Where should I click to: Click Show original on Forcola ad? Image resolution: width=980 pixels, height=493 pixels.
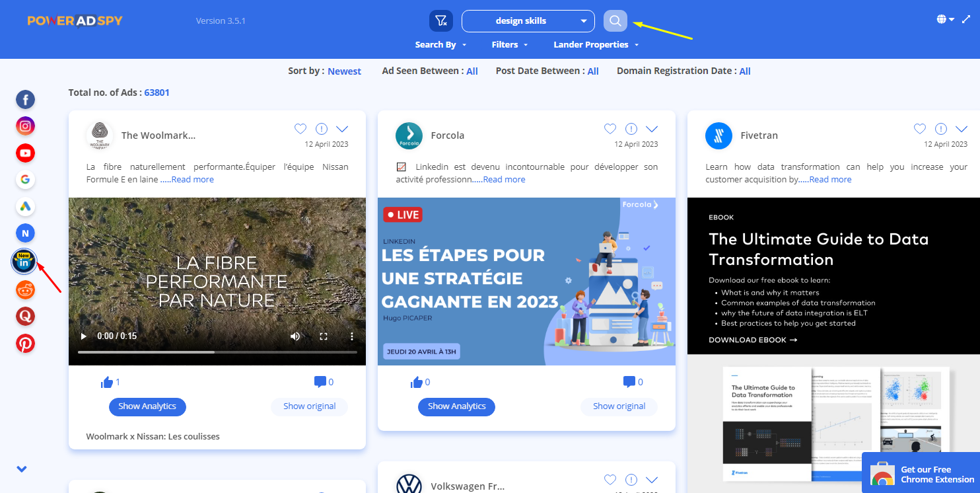click(619, 406)
